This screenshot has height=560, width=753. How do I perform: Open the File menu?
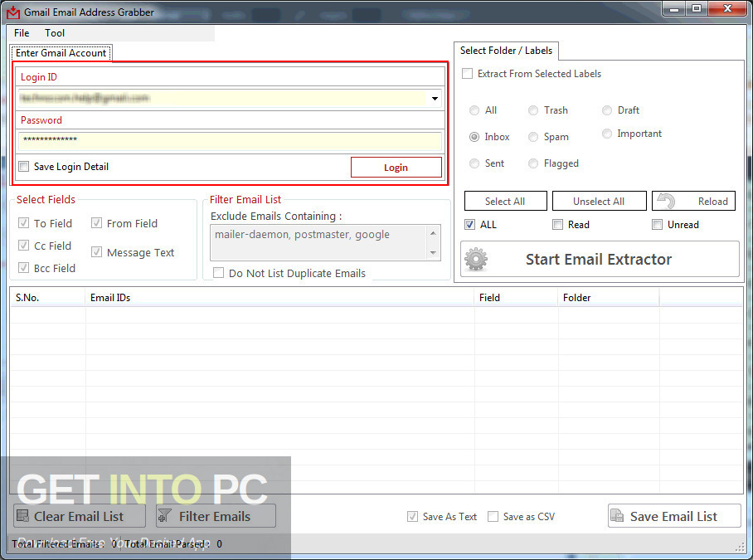point(22,33)
